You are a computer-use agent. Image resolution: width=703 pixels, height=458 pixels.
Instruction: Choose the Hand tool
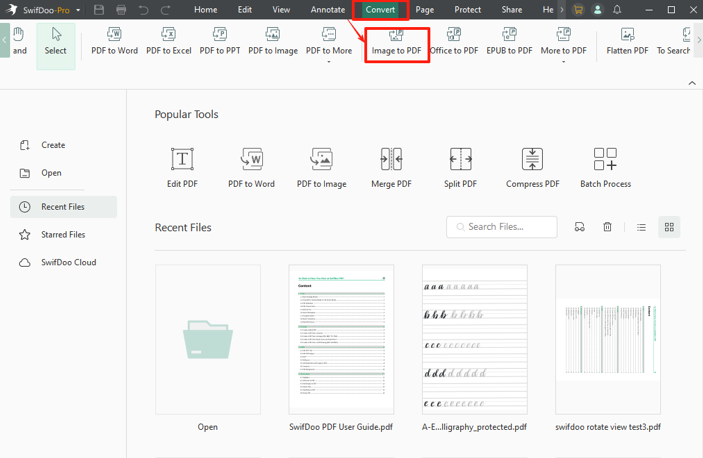(19, 41)
